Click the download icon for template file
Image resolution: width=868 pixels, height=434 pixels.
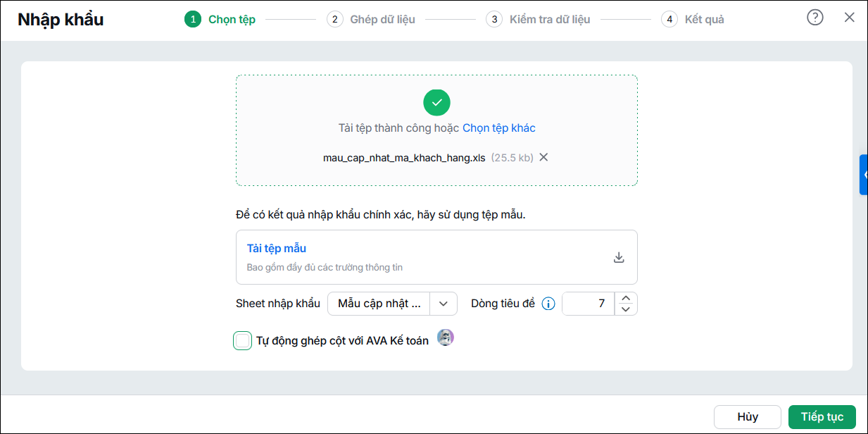619,257
